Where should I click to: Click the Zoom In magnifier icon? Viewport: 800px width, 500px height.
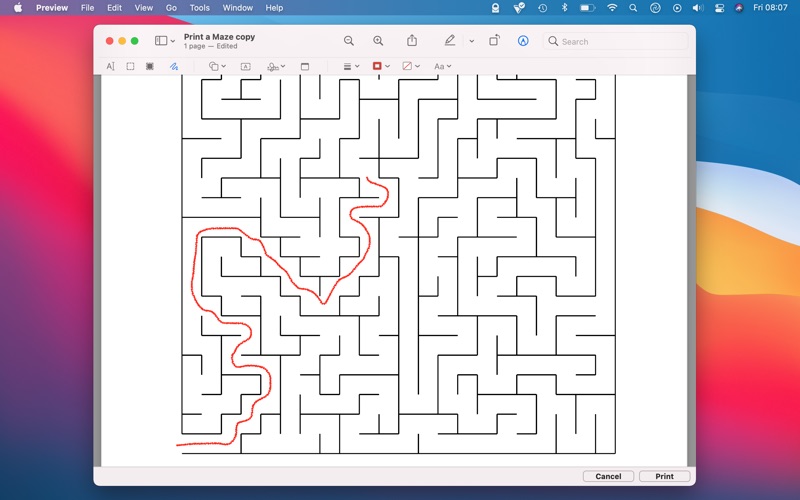378,41
